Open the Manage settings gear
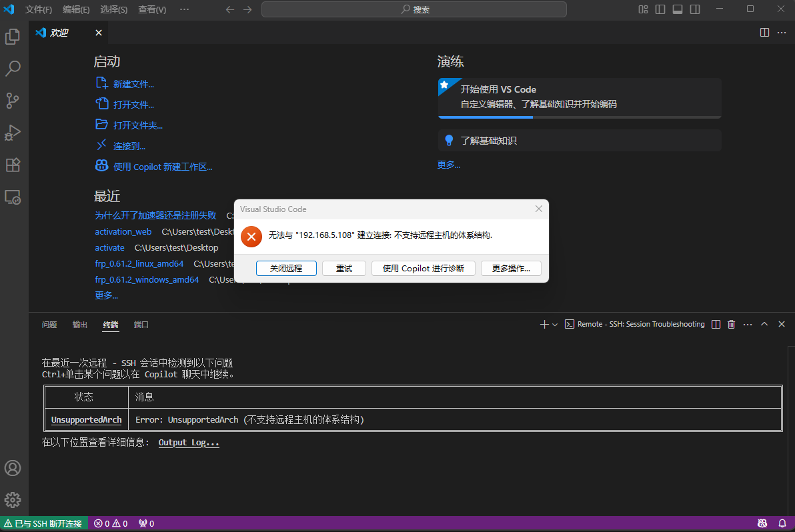 13,499
